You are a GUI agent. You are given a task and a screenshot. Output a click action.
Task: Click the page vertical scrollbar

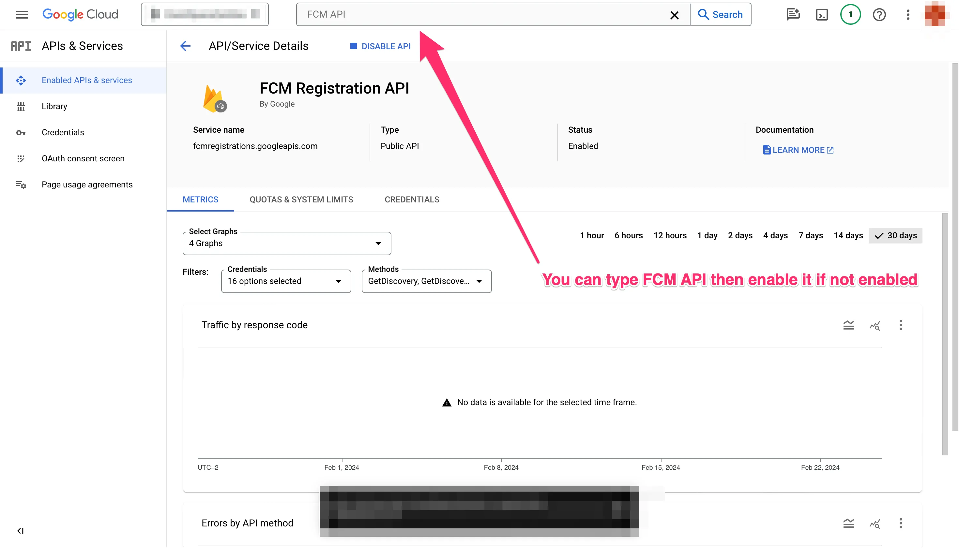pyautogui.click(x=955, y=247)
